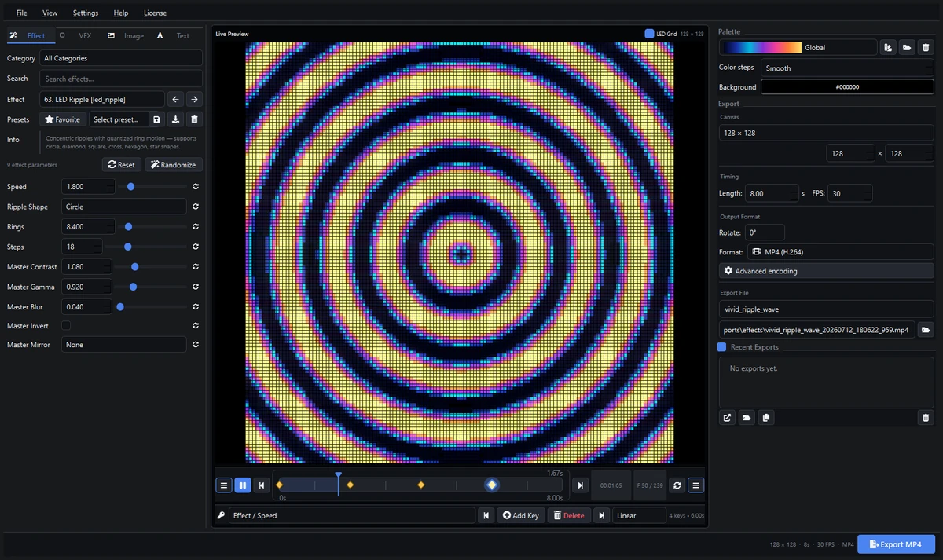The image size is (943, 560).
Task: Open the Ripple Shape dropdown set to Circle
Action: (124, 207)
